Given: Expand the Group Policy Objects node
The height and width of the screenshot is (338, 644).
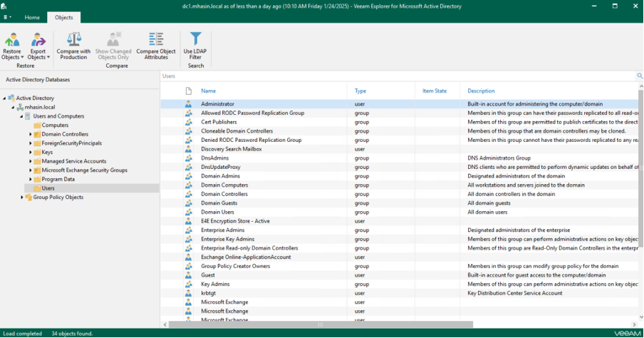Looking at the screenshot, I should click(22, 198).
